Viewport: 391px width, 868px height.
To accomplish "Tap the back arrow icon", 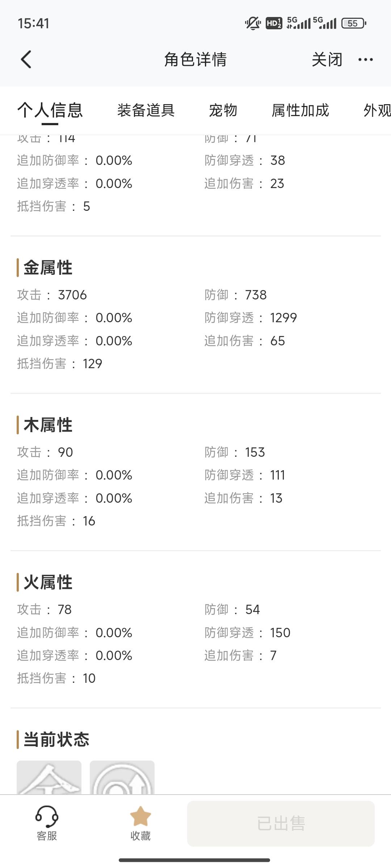I will (26, 59).
